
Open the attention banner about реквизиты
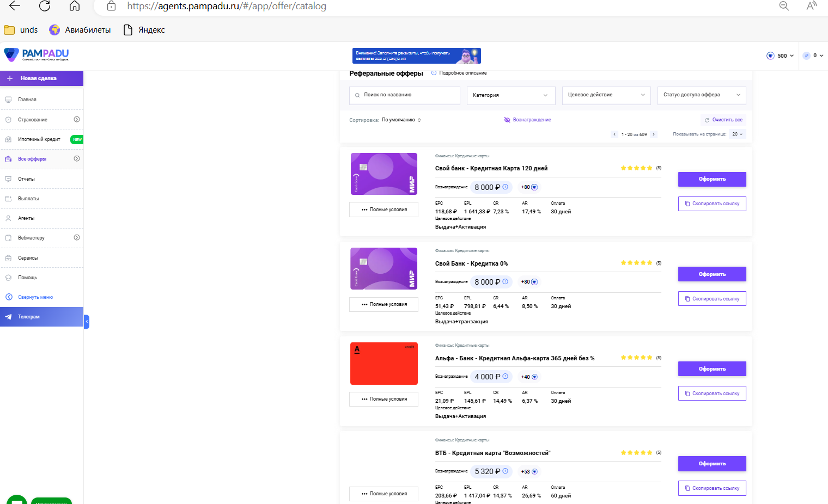coord(417,56)
